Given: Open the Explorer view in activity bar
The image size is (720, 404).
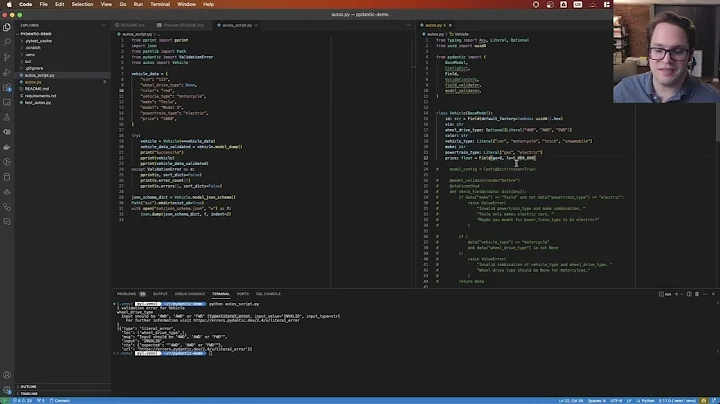Looking at the screenshot, I should pos(7,27).
